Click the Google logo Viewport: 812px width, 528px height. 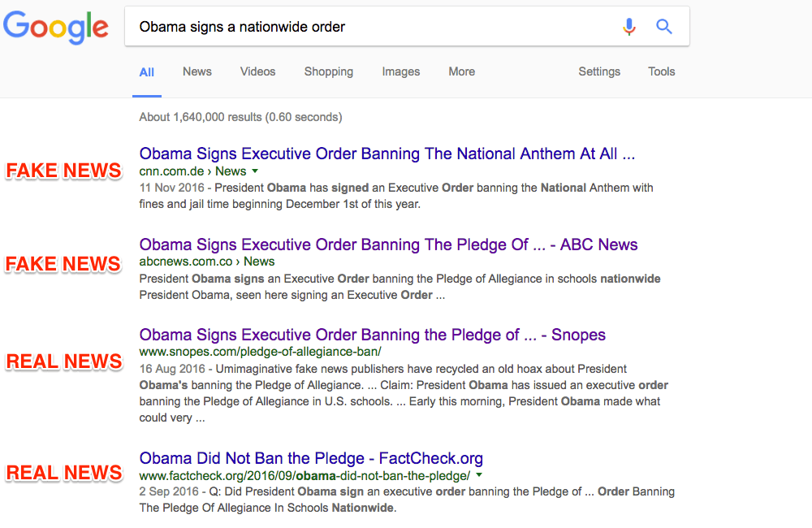coord(56,27)
